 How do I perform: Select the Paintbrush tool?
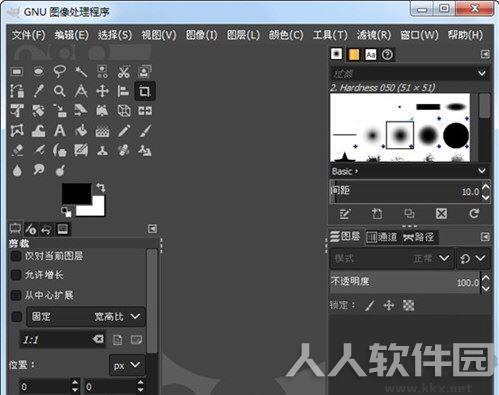click(x=145, y=130)
